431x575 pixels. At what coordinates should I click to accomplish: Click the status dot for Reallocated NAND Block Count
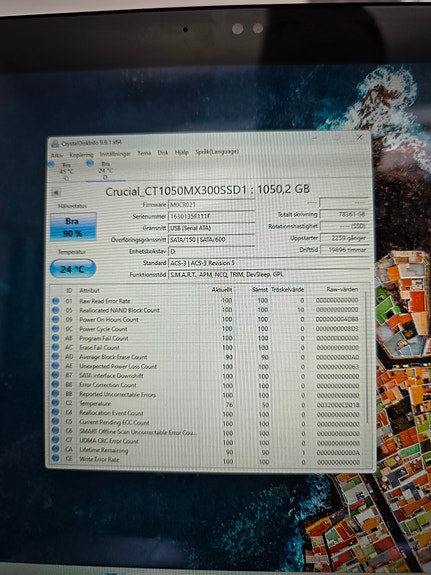coord(55,310)
